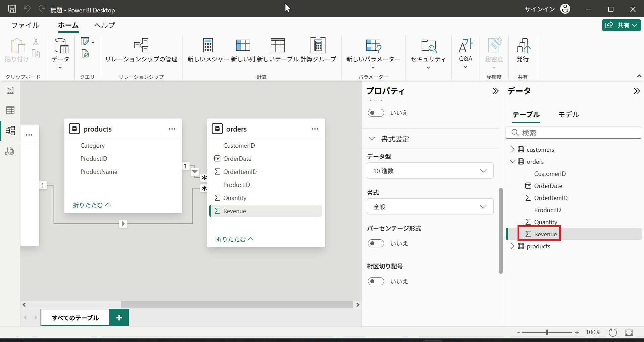The width and height of the screenshot is (644, 342).
Task: Open the 書式 dropdown
Action: tap(430, 207)
